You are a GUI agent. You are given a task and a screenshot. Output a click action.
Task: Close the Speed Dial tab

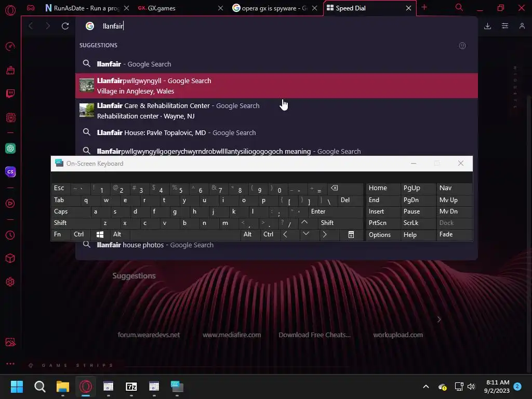click(408, 8)
